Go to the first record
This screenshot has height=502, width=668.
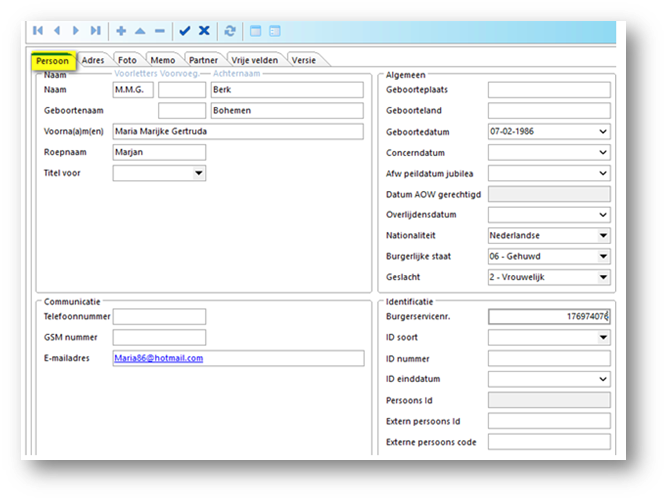[x=38, y=31]
